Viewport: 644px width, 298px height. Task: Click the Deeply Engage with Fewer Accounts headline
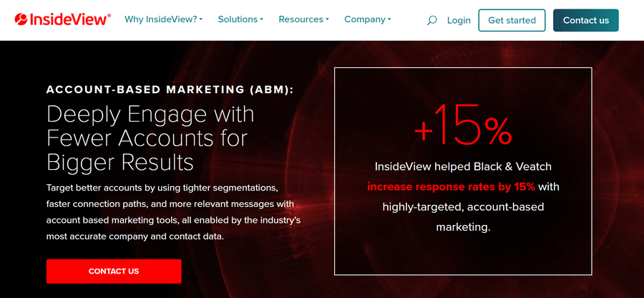point(150,138)
